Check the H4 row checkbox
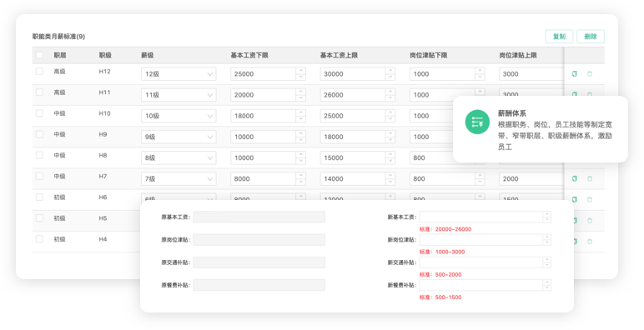The width and height of the screenshot is (644, 330). (x=39, y=239)
